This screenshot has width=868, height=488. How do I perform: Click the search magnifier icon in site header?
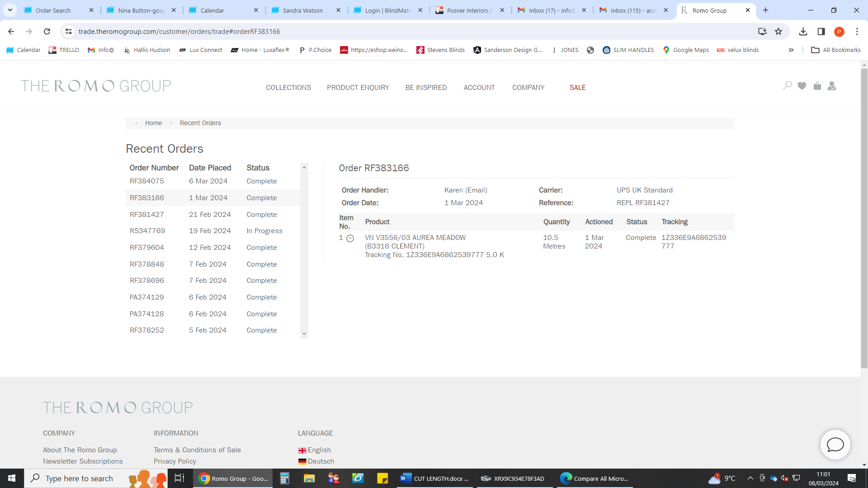(x=787, y=86)
